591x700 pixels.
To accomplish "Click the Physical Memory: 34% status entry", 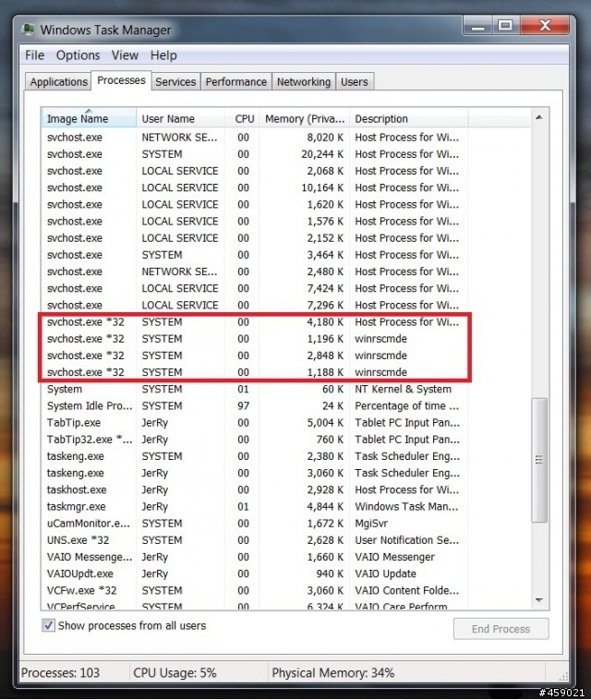I will pos(333,673).
